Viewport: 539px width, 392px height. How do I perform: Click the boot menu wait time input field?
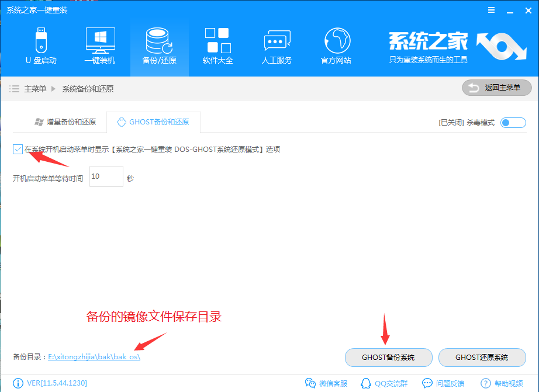coord(106,176)
